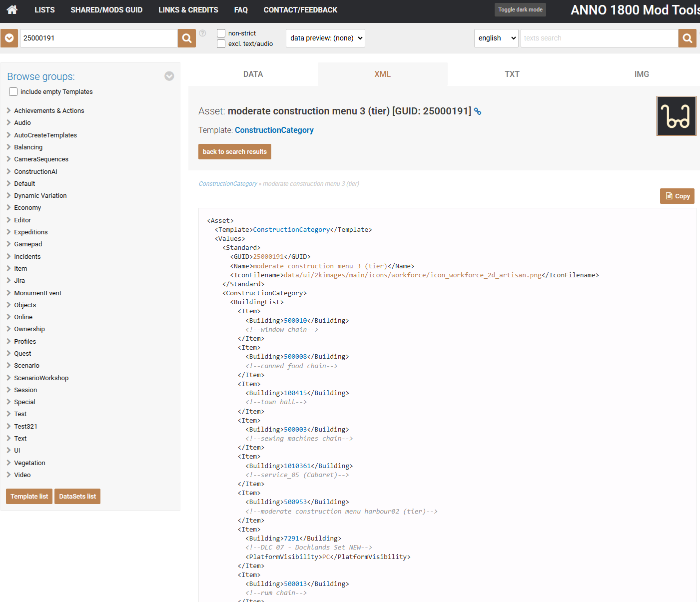Screen dimensions: 700x602
Task: Tick the excl. text/audio checkbox
Action: click(x=221, y=43)
